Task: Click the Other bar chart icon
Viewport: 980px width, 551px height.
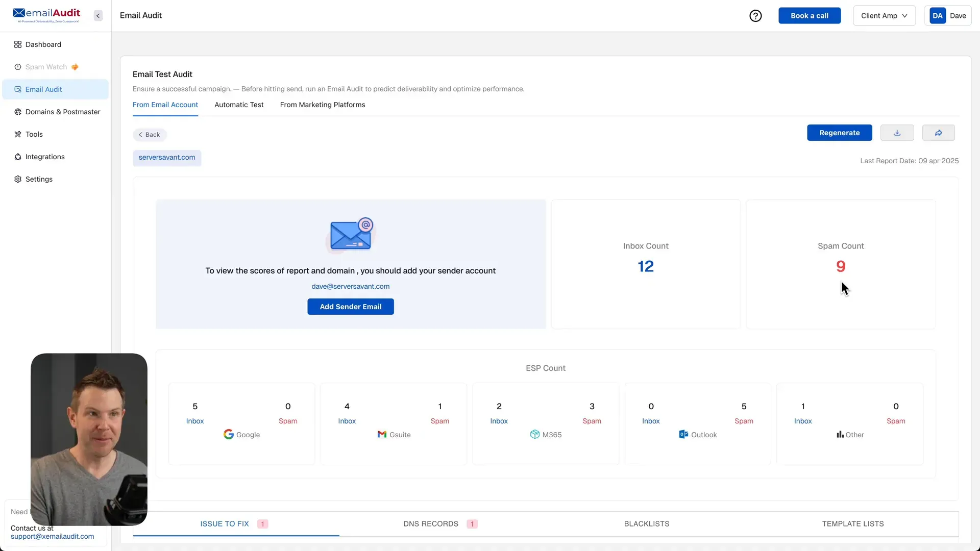Action: tap(840, 434)
